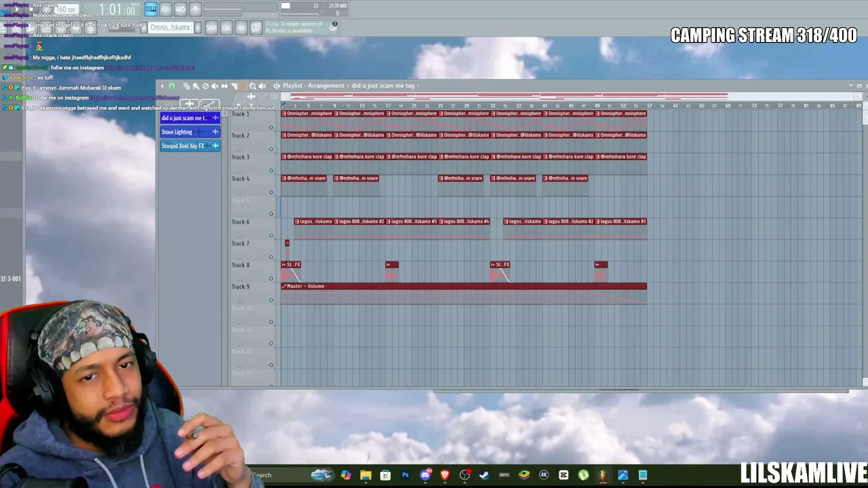Toggle the Playlist snap magnet
This screenshot has width=868, height=488.
click(x=172, y=86)
